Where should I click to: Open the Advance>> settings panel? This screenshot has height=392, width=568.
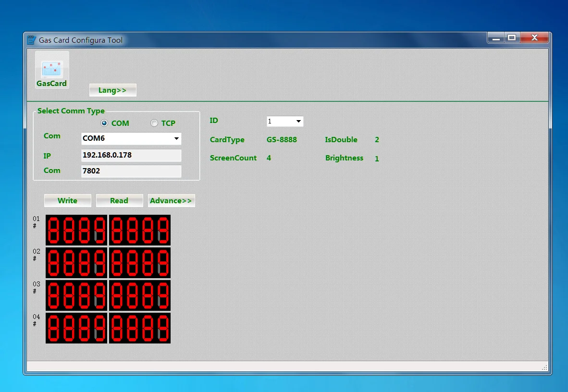[x=171, y=201]
